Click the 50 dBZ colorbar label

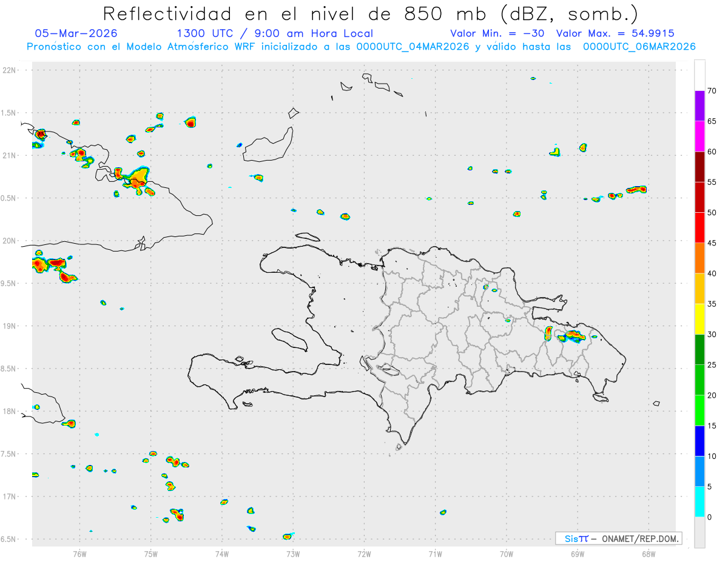(x=712, y=213)
